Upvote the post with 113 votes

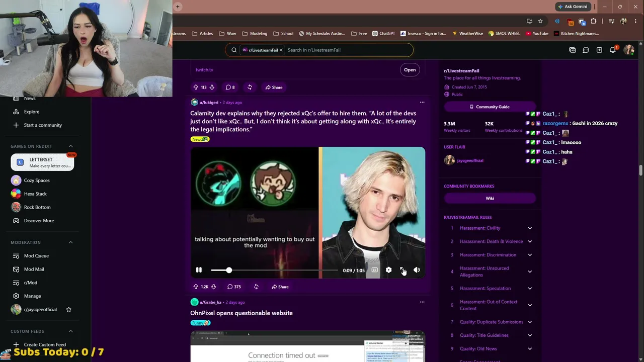pyautogui.click(x=196, y=87)
